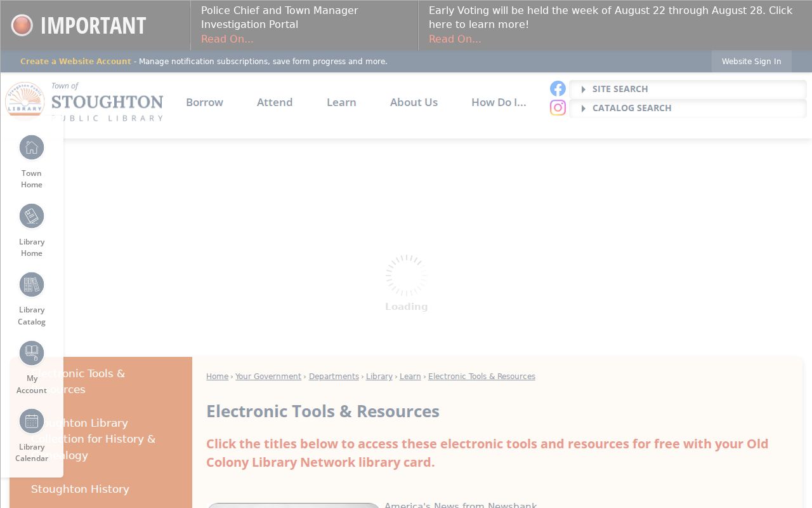Image resolution: width=812 pixels, height=508 pixels.
Task: Go to Library breadcrumb link
Action: point(379,377)
